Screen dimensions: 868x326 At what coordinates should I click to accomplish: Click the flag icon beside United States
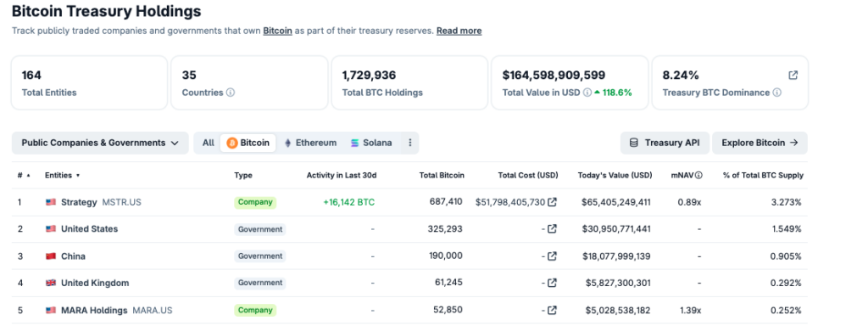pos(51,229)
